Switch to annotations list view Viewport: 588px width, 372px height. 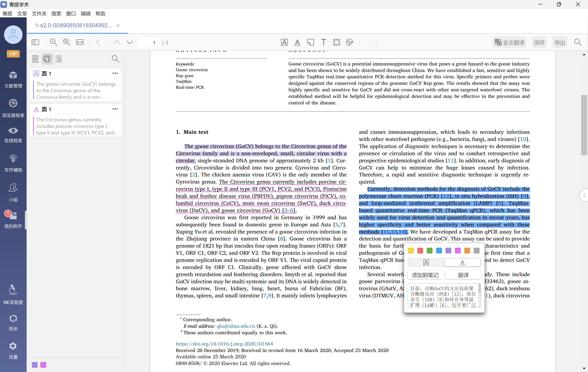(47, 59)
